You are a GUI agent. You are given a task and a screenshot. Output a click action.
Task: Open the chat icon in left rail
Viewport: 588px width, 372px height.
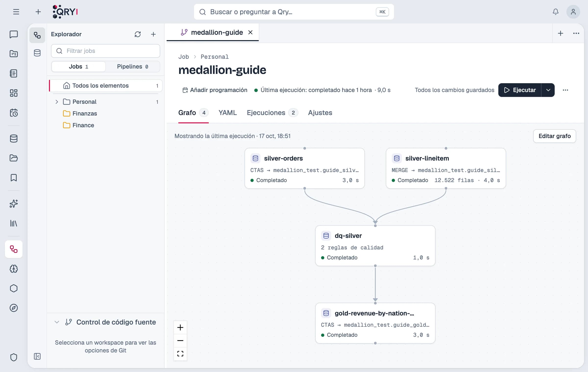tap(14, 34)
